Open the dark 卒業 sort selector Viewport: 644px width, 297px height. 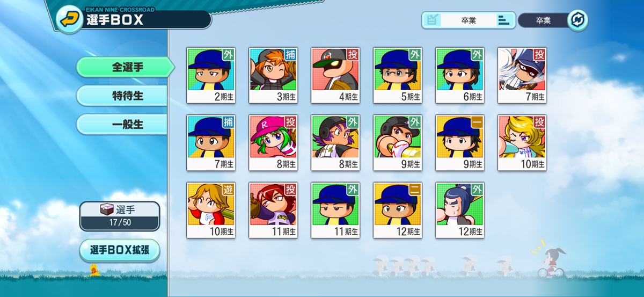543,20
